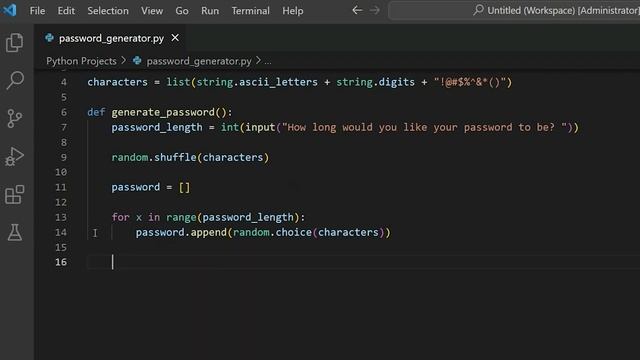Expand the breadcrumb ellipsis symbol
640x360 pixels.
pyautogui.click(x=267, y=61)
